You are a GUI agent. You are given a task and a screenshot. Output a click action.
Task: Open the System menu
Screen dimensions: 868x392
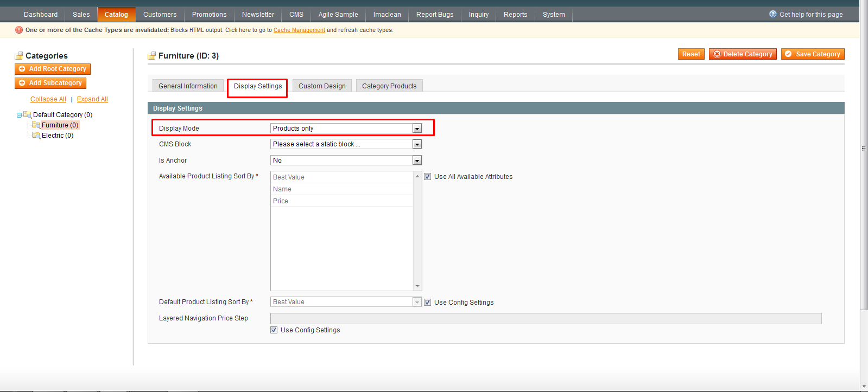[x=554, y=15]
